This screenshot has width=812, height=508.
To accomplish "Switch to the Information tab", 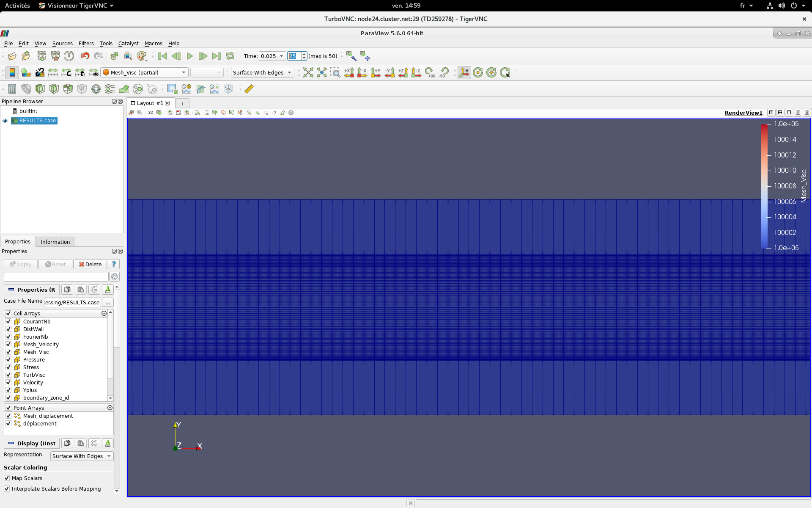I will pyautogui.click(x=55, y=242).
